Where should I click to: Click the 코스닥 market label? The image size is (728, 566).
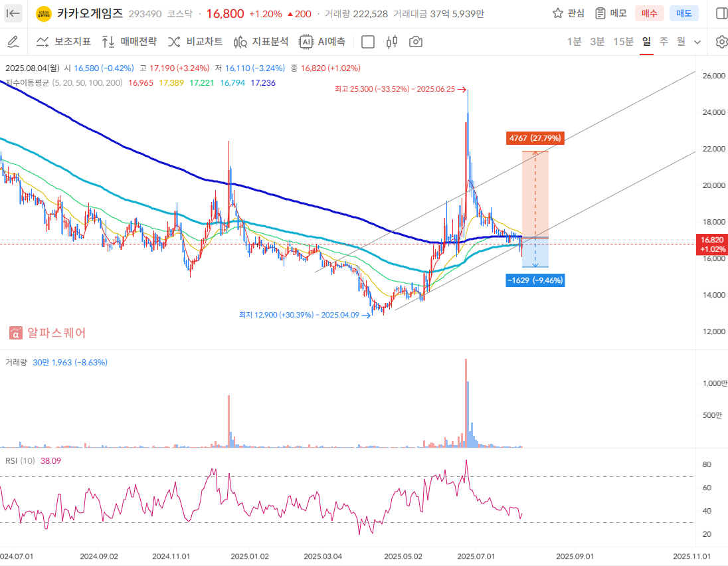(180, 14)
